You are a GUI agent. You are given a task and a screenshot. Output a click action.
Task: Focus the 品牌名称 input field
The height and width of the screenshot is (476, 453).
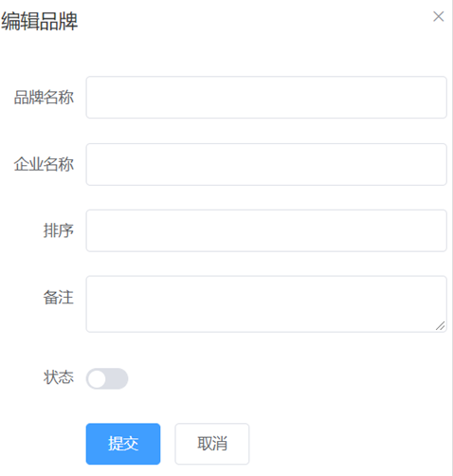[x=266, y=97]
